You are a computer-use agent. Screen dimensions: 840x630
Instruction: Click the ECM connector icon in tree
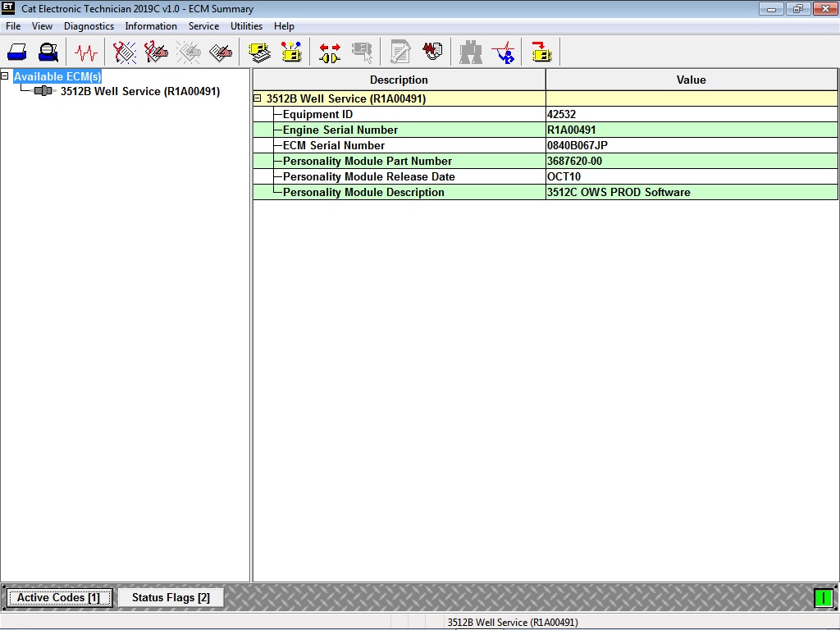pyautogui.click(x=44, y=91)
